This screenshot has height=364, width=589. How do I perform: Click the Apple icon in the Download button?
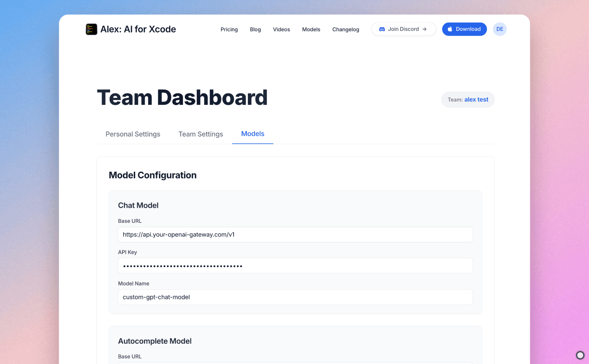(x=450, y=29)
